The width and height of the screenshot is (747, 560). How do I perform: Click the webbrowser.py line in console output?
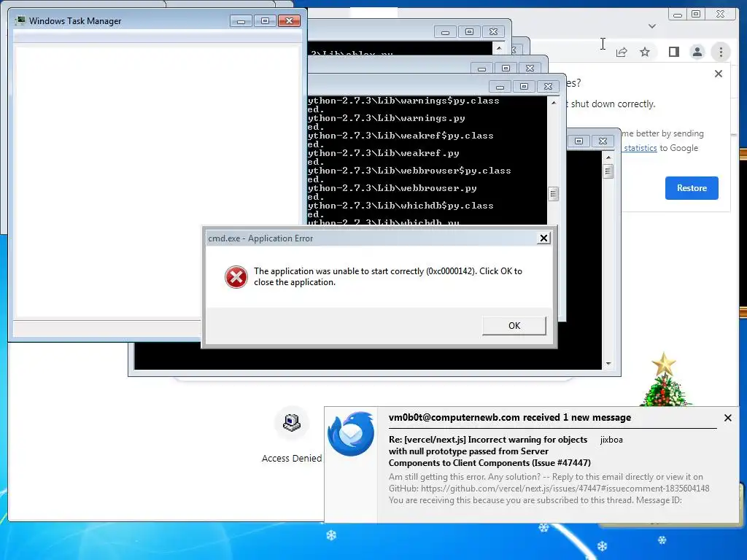[392, 188]
